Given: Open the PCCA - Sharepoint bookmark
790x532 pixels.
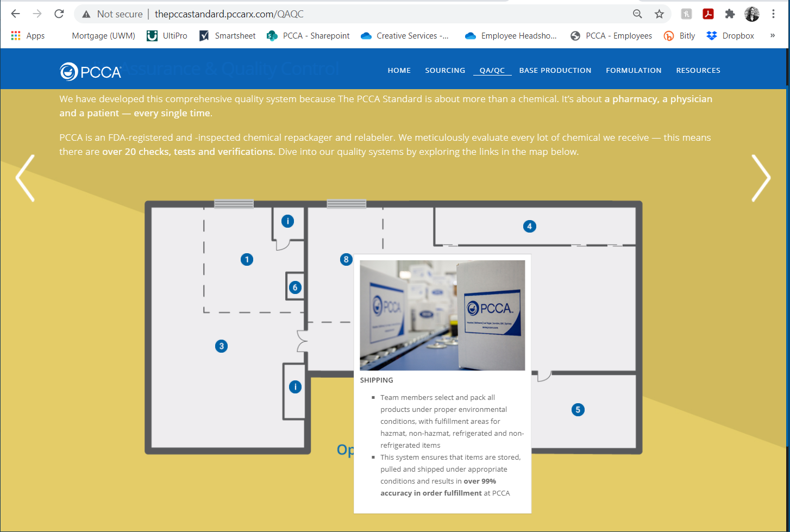Looking at the screenshot, I should click(x=308, y=36).
